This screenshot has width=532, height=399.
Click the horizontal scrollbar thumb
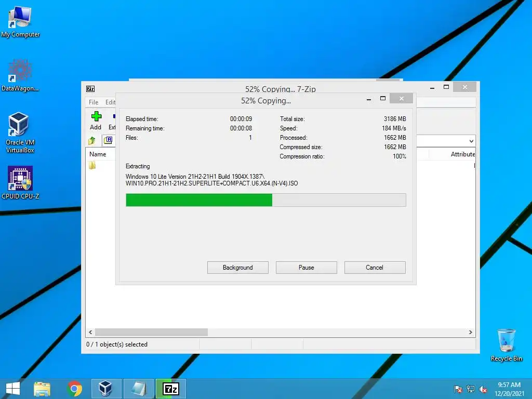tap(151, 332)
